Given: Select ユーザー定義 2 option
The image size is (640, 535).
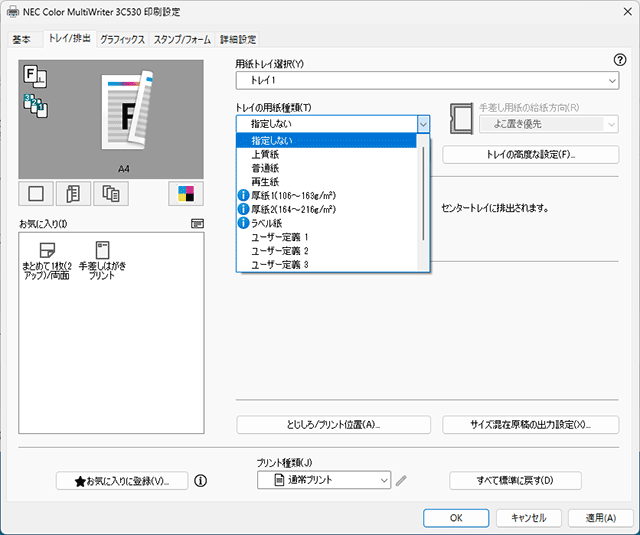Looking at the screenshot, I should coord(327,251).
